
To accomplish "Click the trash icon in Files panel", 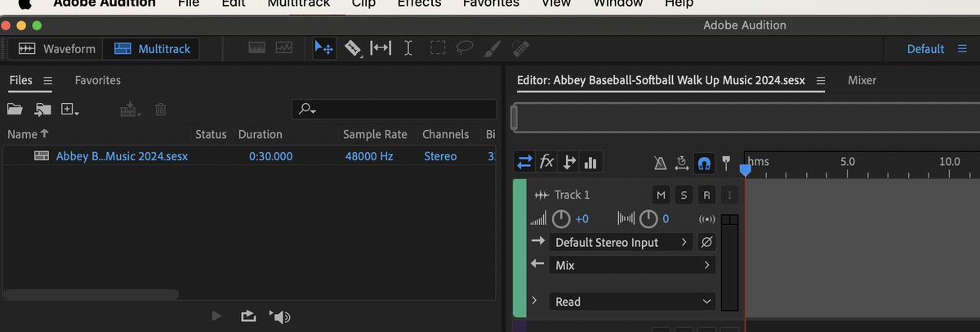I will pos(161,109).
